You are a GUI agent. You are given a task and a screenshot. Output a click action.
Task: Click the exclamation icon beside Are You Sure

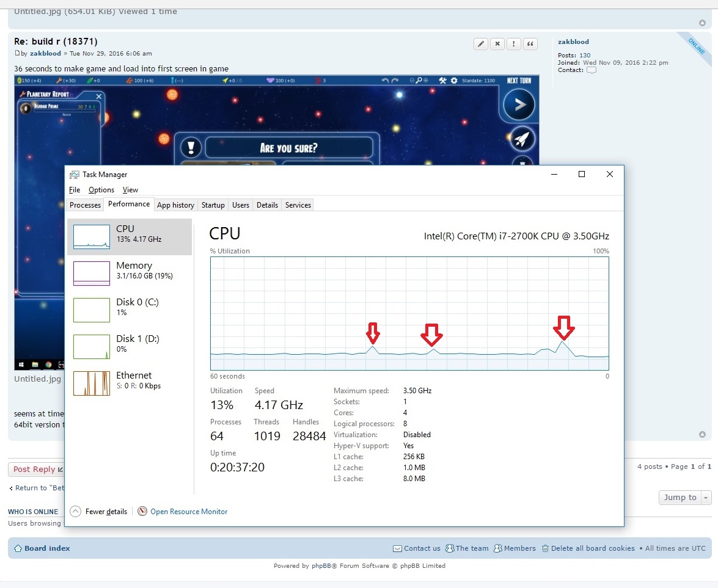[191, 148]
